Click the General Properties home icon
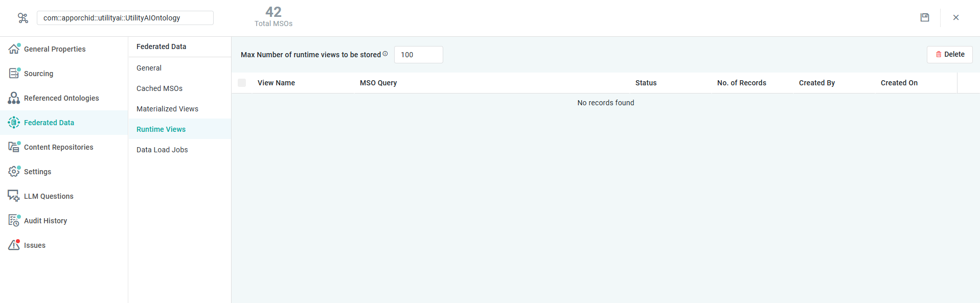This screenshot has height=303, width=980. click(x=14, y=49)
